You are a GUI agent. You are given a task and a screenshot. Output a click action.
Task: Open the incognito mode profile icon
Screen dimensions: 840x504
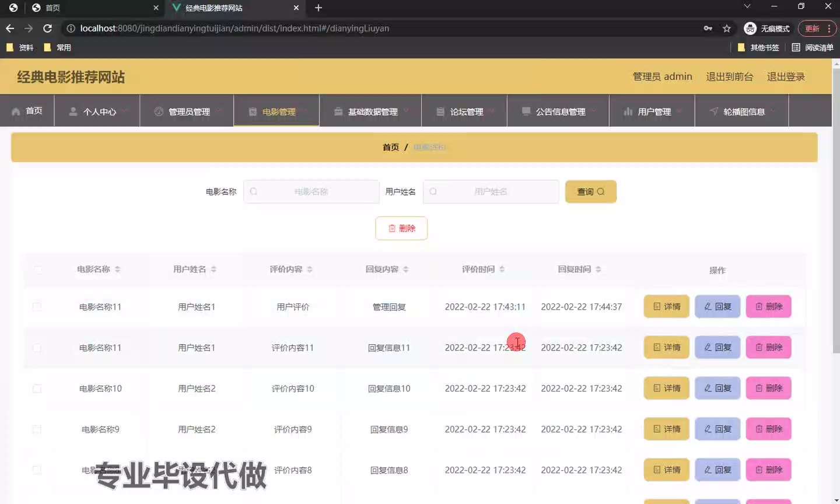[x=767, y=28]
